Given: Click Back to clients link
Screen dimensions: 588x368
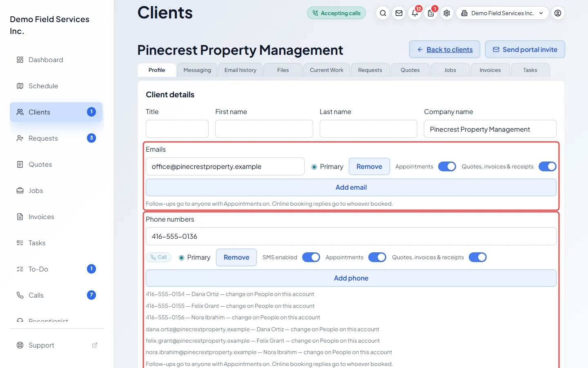Looking at the screenshot, I should click(x=445, y=49).
